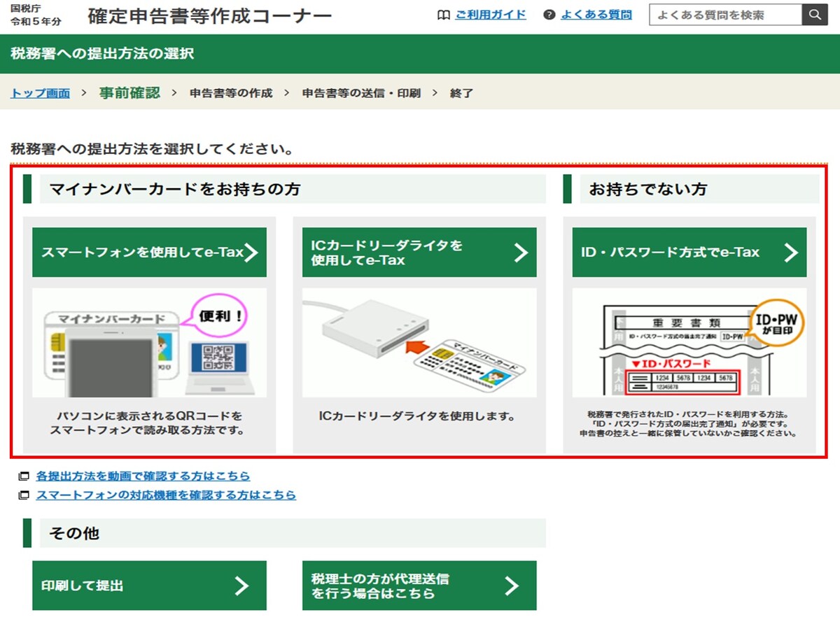Click the chevron arrow on スマートフォンを使用してe-Tax button

click(x=251, y=253)
